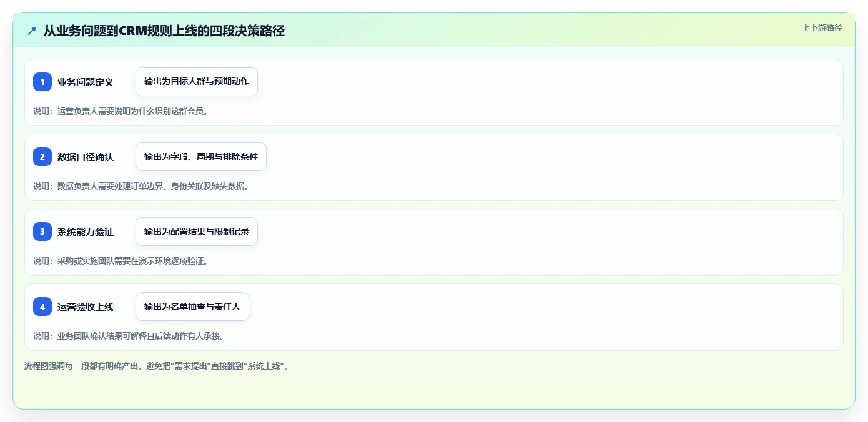868x422 pixels.
Task: Select the 输出为名单抽查与责任人 chip
Action: coord(192,307)
